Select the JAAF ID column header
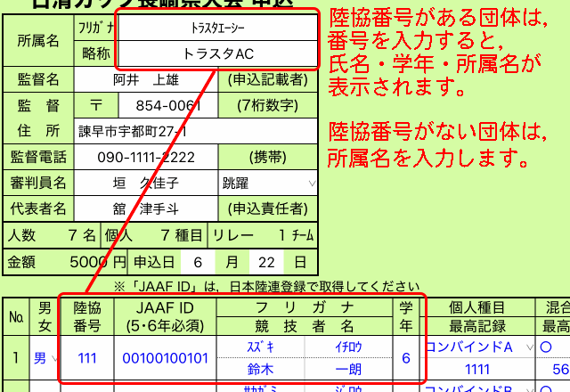Image resolution: width=570 pixels, height=392 pixels. [x=165, y=317]
